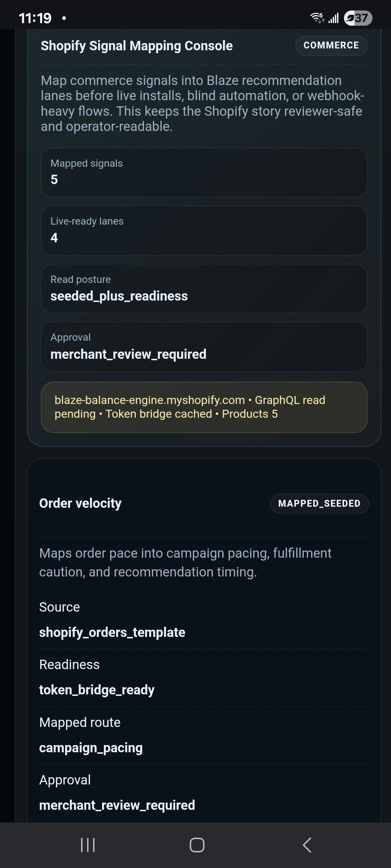Expand the Live-ready lanes card
391x868 pixels.
(x=204, y=231)
